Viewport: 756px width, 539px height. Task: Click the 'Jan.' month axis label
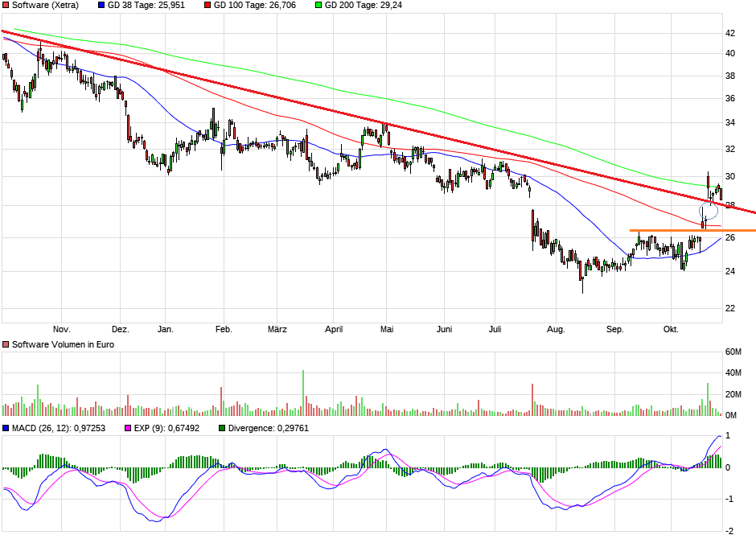point(166,329)
